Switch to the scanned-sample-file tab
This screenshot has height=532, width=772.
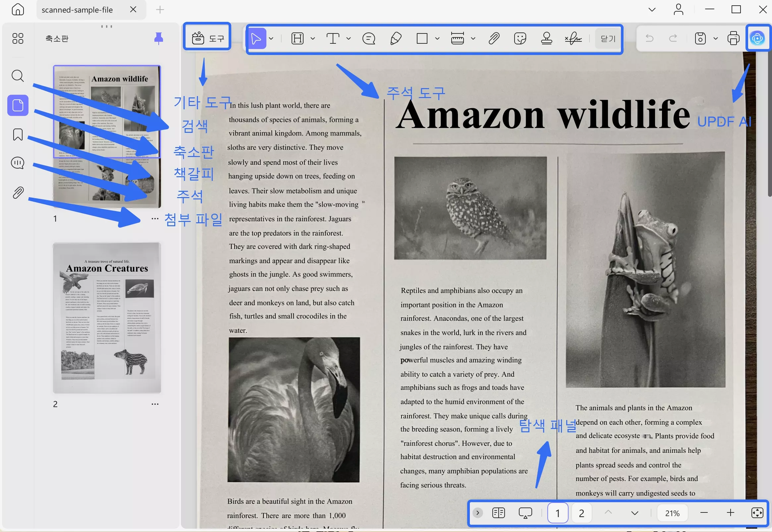77,10
